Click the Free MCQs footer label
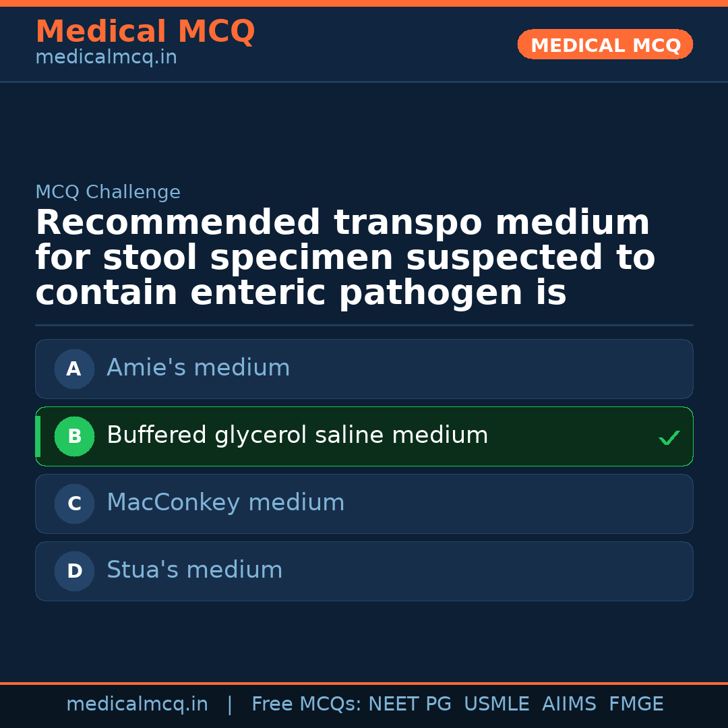728x728 pixels. pyautogui.click(x=307, y=704)
